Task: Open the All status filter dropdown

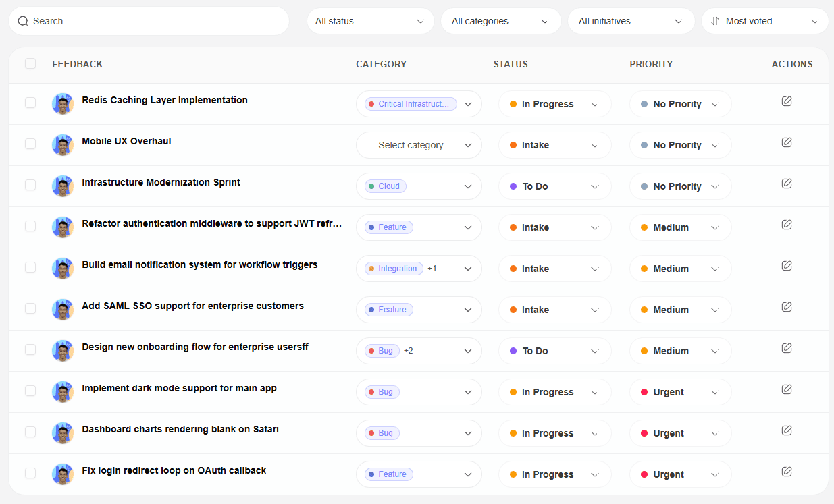Action: pyautogui.click(x=370, y=21)
